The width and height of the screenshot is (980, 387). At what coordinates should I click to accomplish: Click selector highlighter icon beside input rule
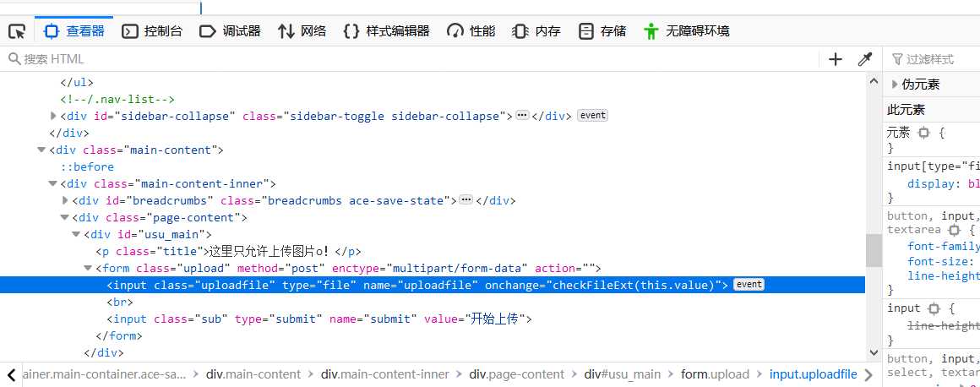pos(934,308)
